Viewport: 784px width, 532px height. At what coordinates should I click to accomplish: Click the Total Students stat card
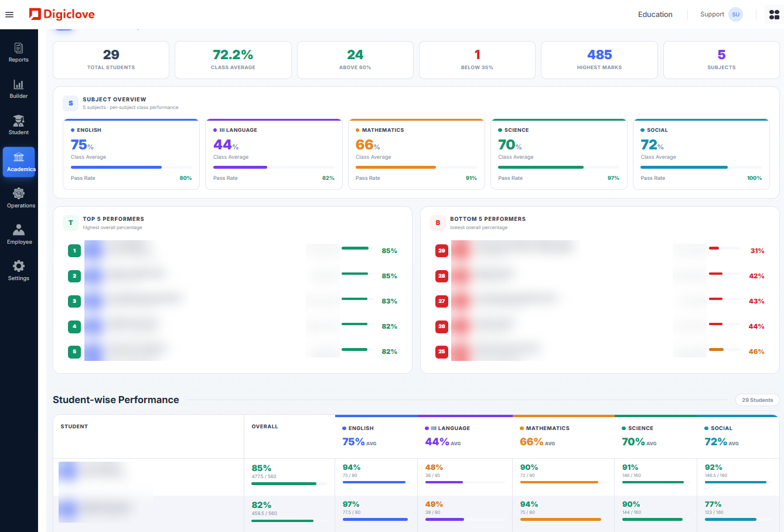pyautogui.click(x=111, y=60)
